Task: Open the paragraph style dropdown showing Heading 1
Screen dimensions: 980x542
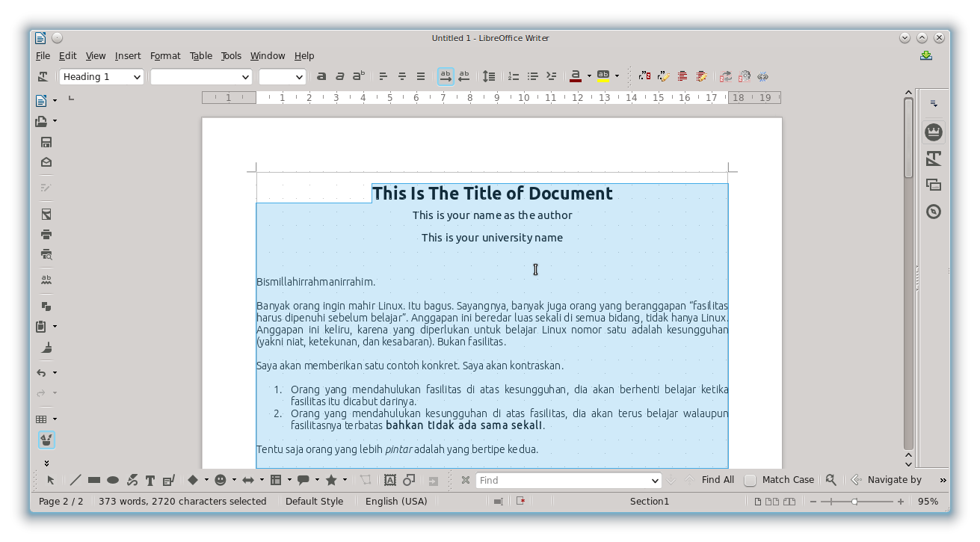Action: coord(101,76)
